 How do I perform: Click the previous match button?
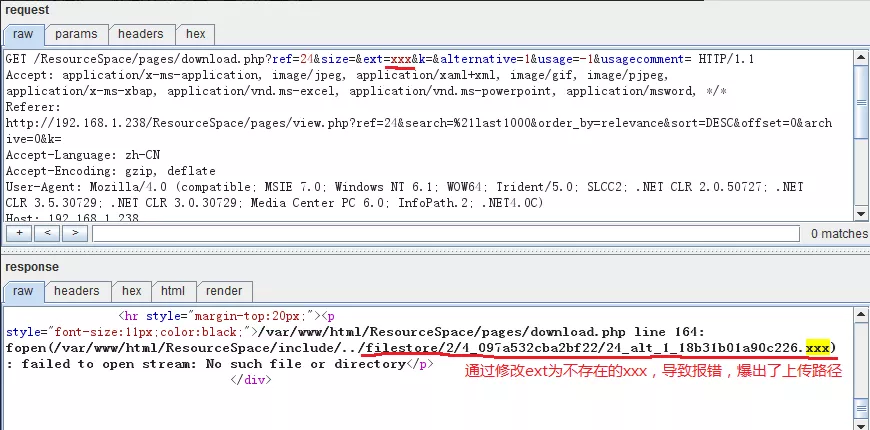click(x=47, y=233)
